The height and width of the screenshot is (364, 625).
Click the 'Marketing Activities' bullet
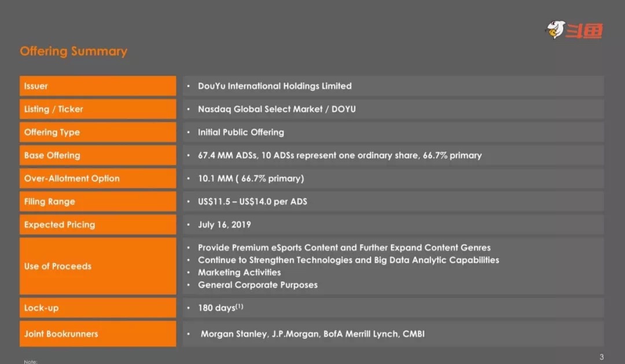tap(239, 273)
